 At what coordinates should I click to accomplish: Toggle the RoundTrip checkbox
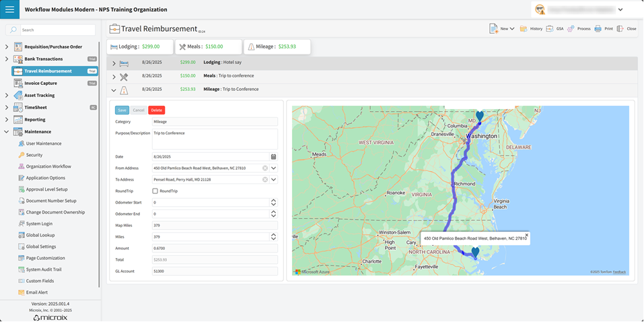coord(155,191)
